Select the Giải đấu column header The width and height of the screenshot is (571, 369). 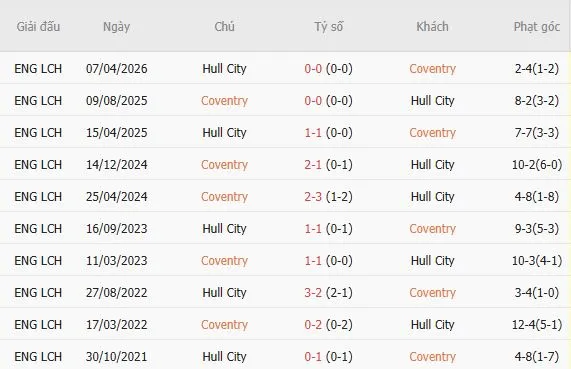pyautogui.click(x=38, y=27)
